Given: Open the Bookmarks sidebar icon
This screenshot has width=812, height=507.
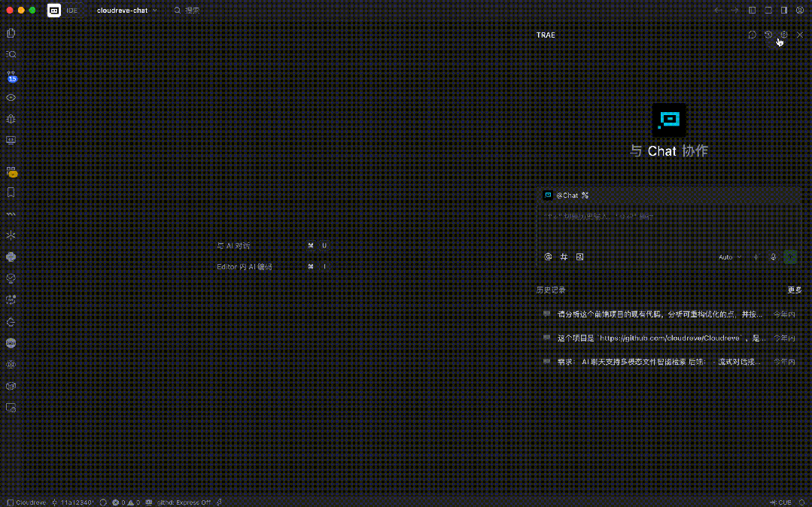Looking at the screenshot, I should pyautogui.click(x=11, y=193).
